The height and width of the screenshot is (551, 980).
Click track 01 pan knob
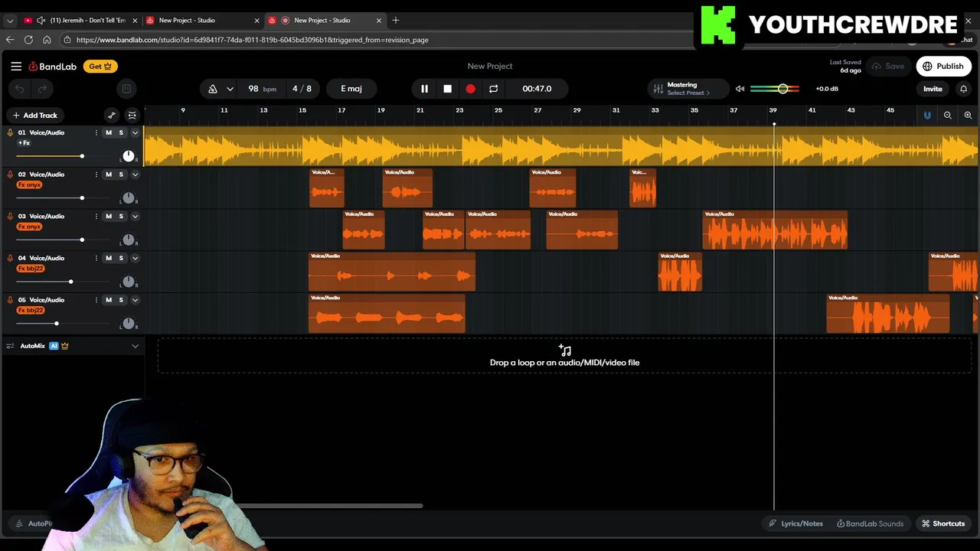click(x=129, y=156)
